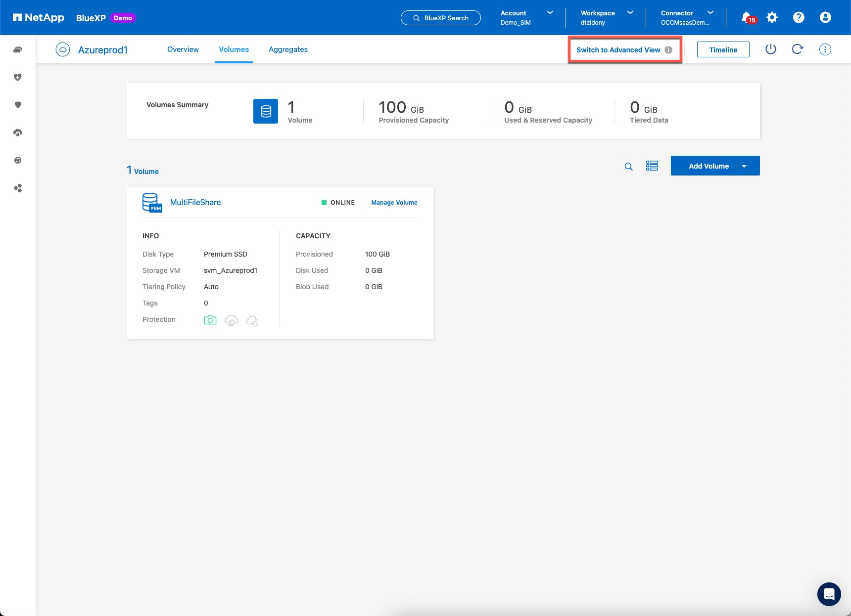Image resolution: width=851 pixels, height=616 pixels.
Task: Open the settings gear icon
Action: pyautogui.click(x=772, y=18)
